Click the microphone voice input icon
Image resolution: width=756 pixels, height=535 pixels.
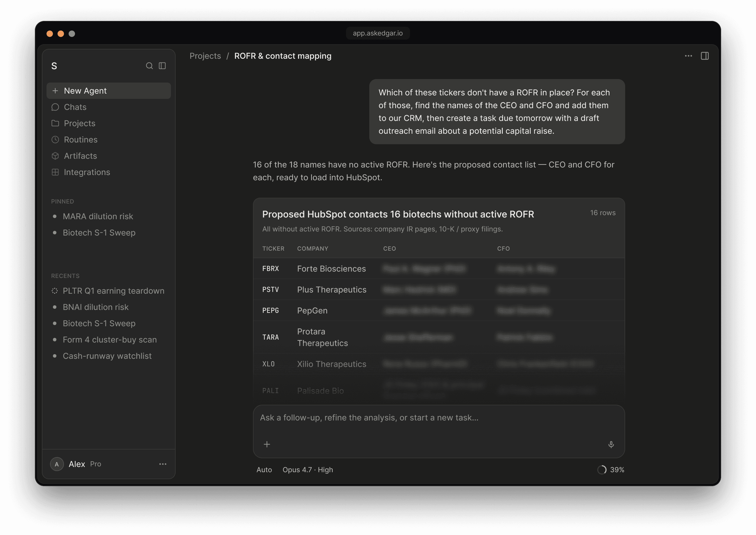pyautogui.click(x=611, y=444)
